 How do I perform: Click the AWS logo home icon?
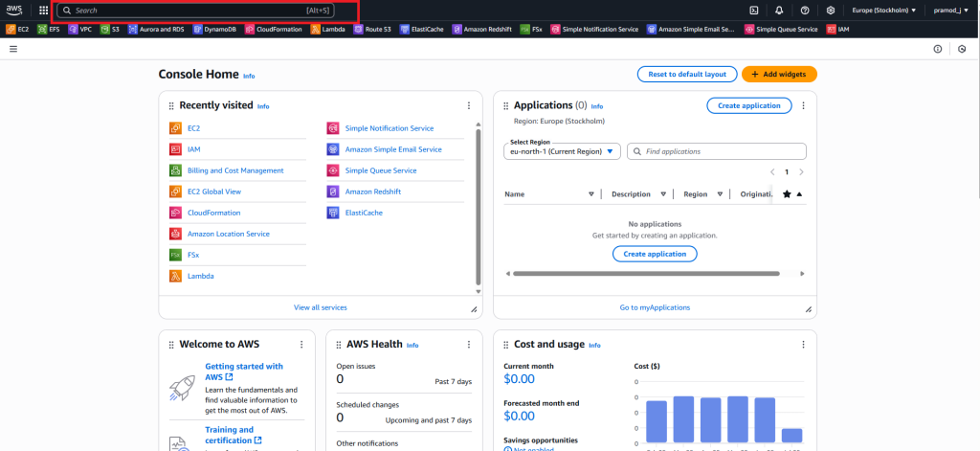[x=14, y=10]
